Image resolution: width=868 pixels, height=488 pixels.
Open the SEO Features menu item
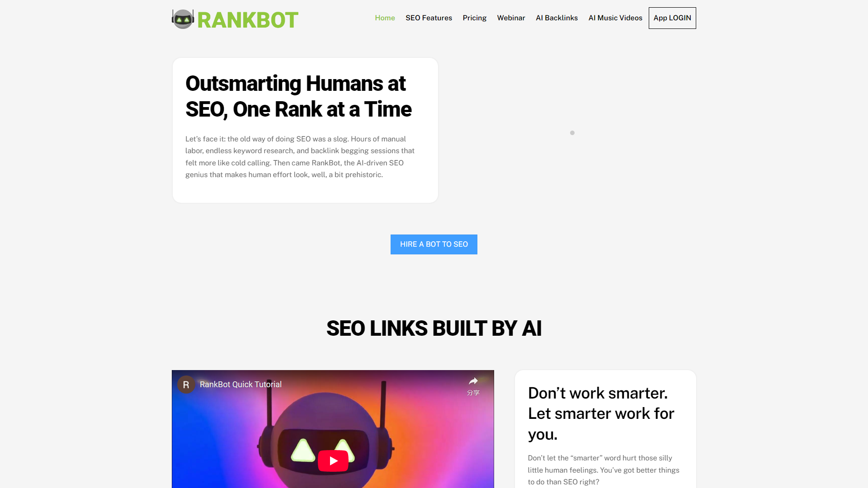429,18
